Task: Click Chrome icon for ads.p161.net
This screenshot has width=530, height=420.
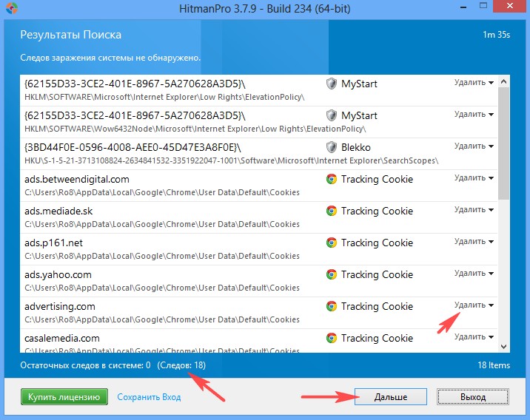Action: tap(332, 243)
